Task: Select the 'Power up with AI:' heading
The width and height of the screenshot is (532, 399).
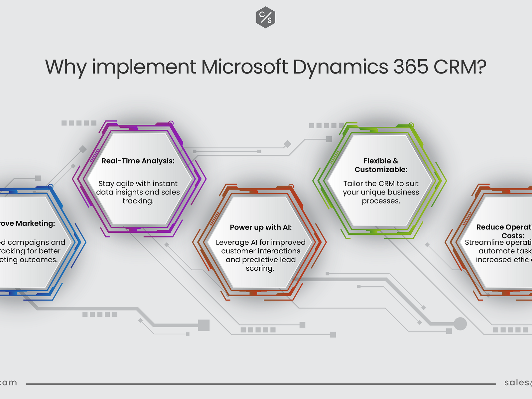Action: tap(261, 227)
